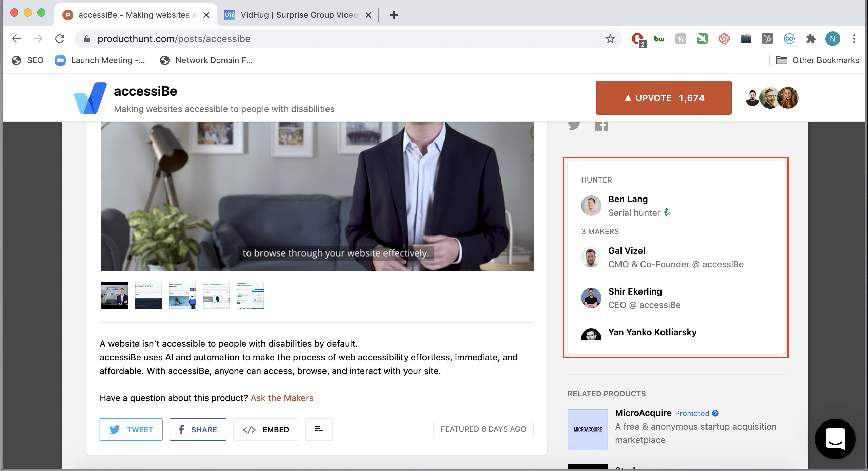Reload the Product Hunt page
Screen dimensions: 868x471
pos(60,39)
